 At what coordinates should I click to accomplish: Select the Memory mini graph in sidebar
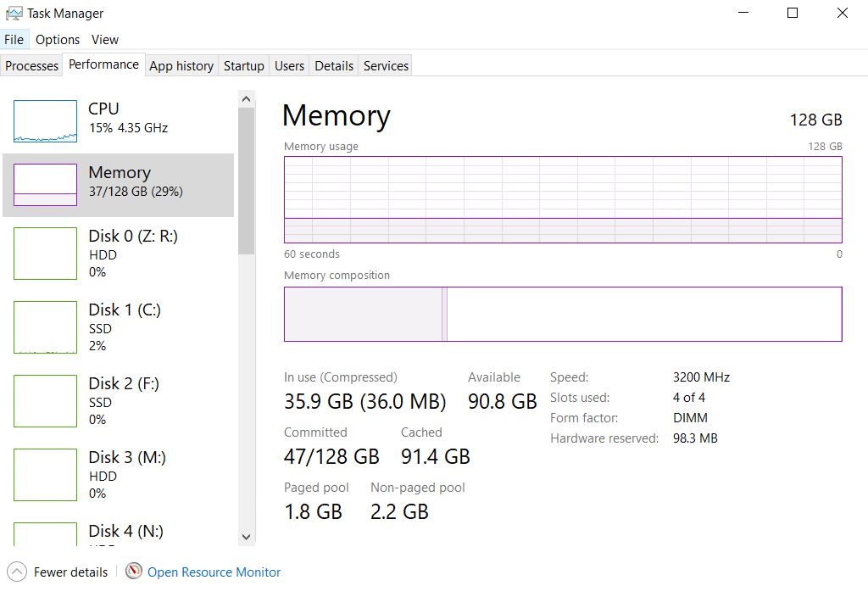pyautogui.click(x=45, y=185)
